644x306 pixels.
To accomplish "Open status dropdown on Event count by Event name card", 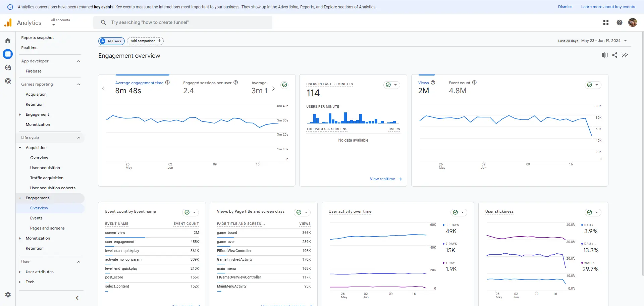I will tap(190, 212).
